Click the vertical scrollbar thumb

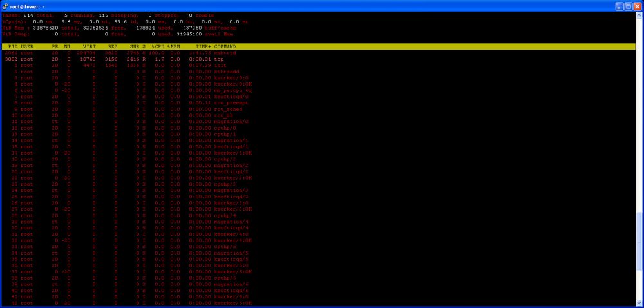pos(639,242)
